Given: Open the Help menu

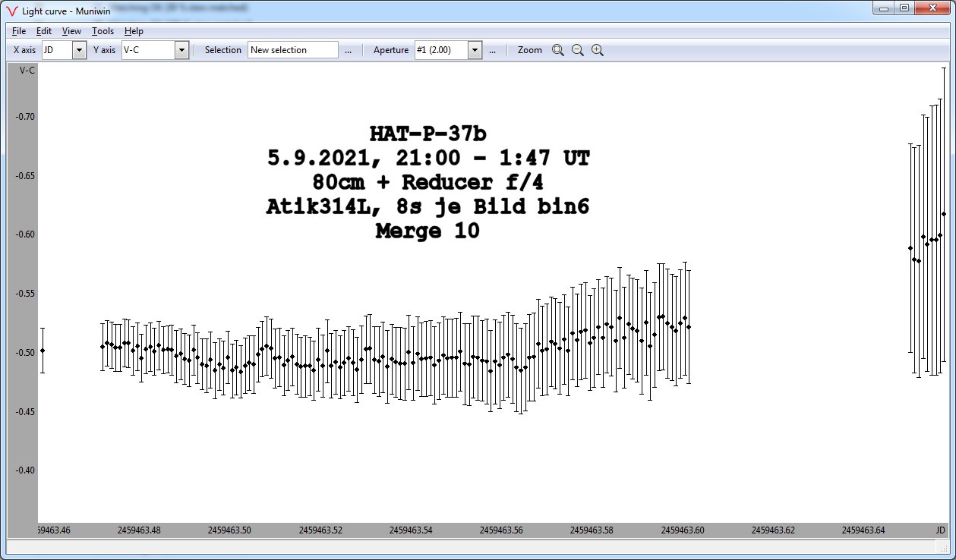Looking at the screenshot, I should [x=134, y=31].
